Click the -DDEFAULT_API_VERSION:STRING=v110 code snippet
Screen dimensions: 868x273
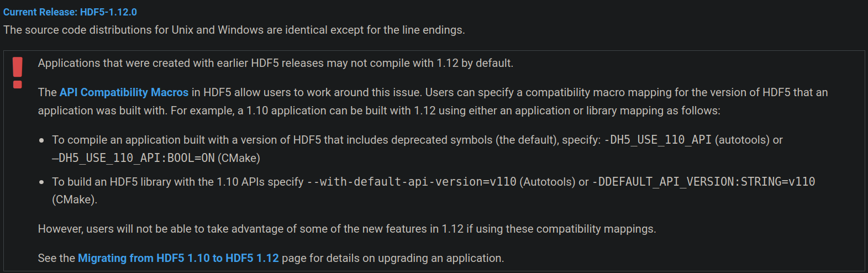[x=703, y=182]
